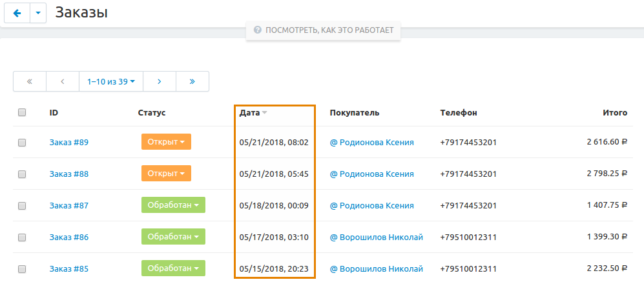Image resolution: width=644 pixels, height=282 pixels.
Task: Click the help icon in the how-it-works banner
Action: click(258, 30)
